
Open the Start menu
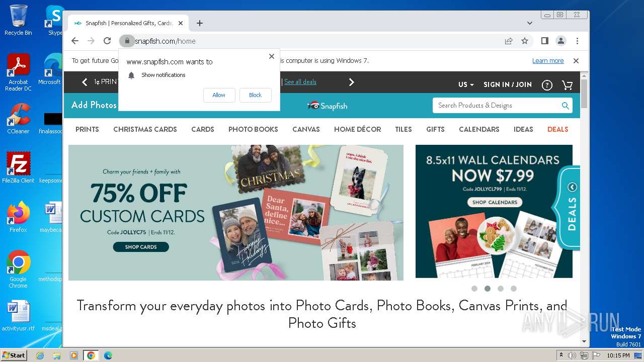click(14, 355)
